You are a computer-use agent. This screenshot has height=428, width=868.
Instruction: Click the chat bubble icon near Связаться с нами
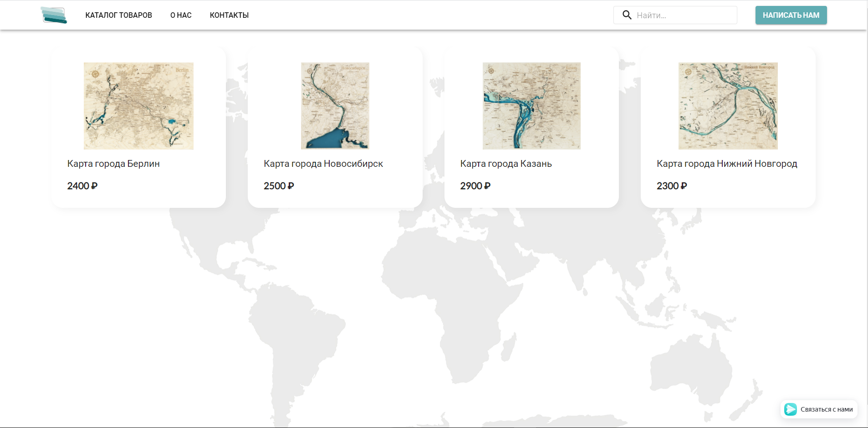[791, 409]
